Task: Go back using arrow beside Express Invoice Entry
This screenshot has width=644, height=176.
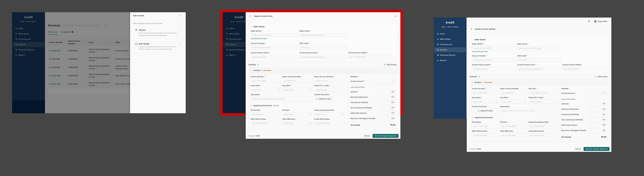Action: [251, 16]
